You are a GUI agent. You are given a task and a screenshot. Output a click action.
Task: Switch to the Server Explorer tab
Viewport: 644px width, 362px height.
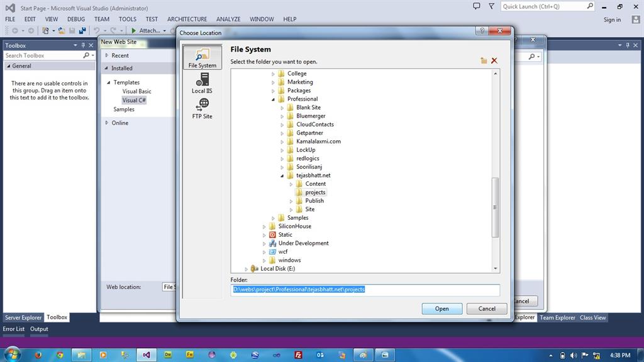point(23,317)
